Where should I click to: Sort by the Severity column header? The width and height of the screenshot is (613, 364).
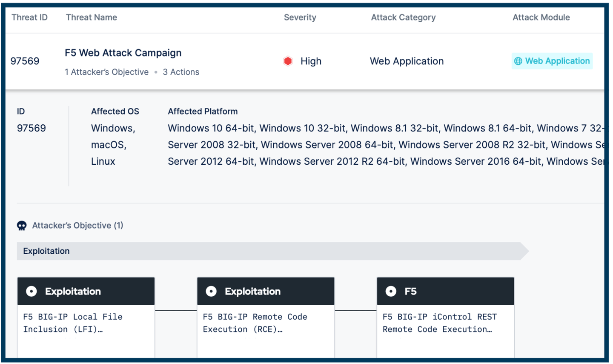(x=300, y=17)
